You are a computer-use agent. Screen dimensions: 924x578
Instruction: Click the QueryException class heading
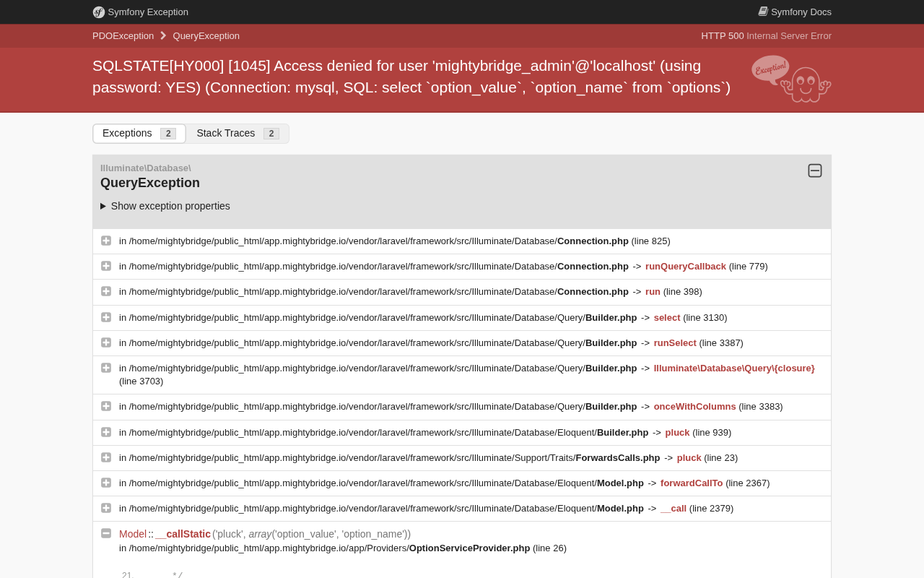pos(150,183)
